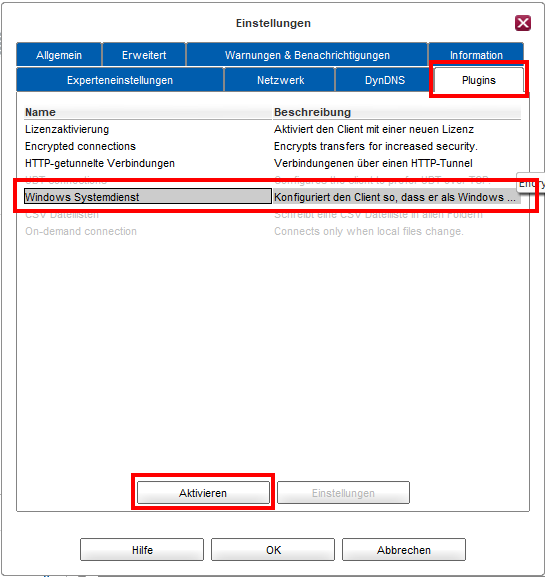Open Hilfe for the settings dialog
Viewport: 545px width, 577px height.
tap(142, 550)
